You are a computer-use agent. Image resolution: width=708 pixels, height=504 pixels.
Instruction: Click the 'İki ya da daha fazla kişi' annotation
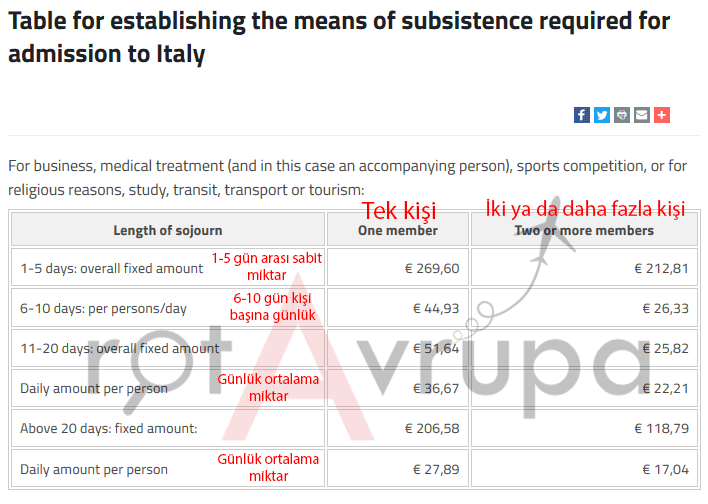(585, 209)
